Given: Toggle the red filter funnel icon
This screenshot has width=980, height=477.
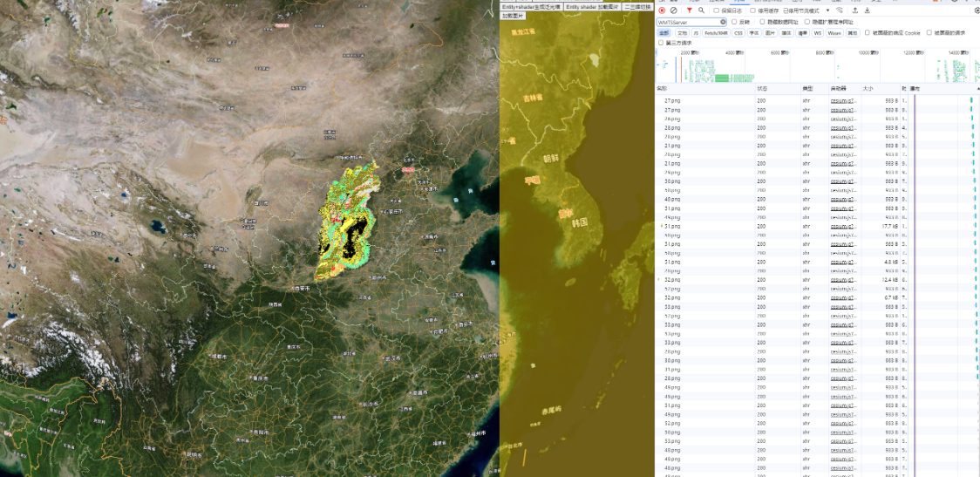Looking at the screenshot, I should pos(689,10).
